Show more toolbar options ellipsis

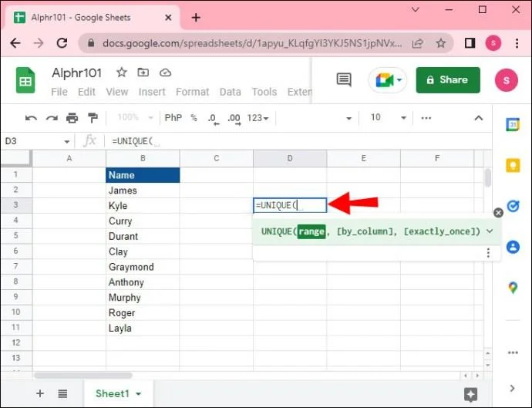coord(426,118)
